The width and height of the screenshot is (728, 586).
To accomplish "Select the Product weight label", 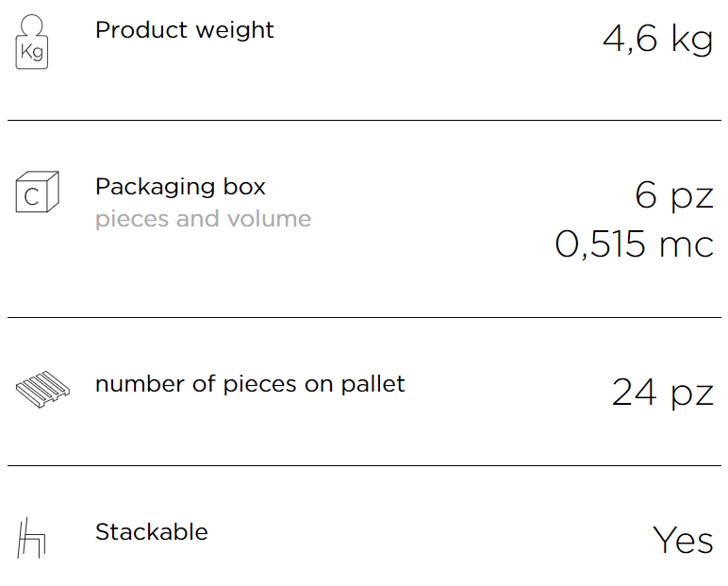I will click(184, 31).
